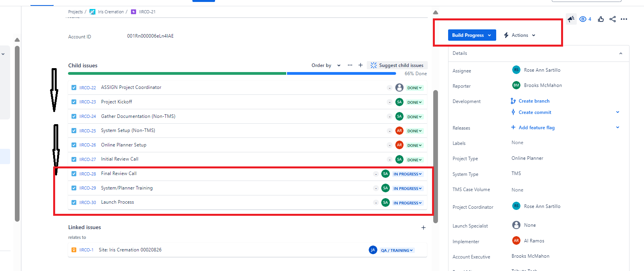Click the Labels None field
Screen dimensions: 644x271
click(x=517, y=143)
